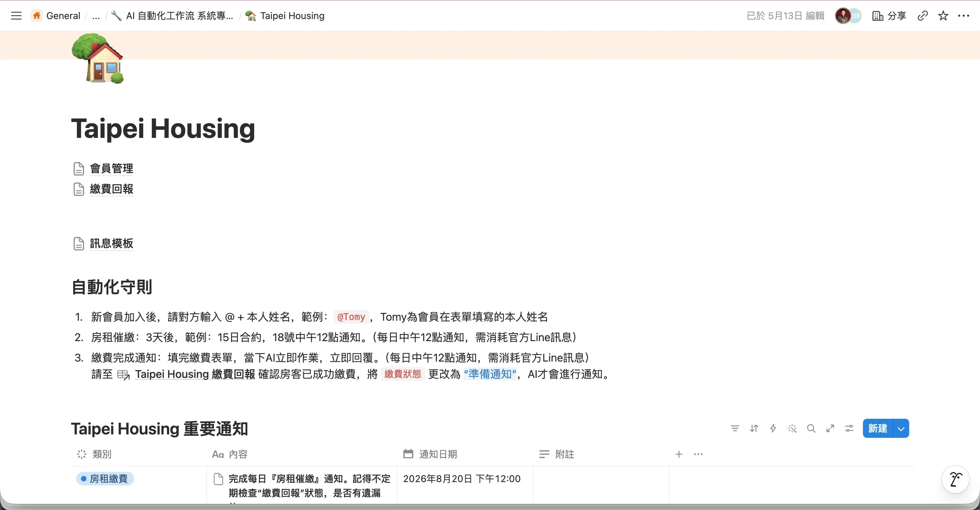Open the 完成每日『房租催繳』通知 row
980x510 pixels.
click(309, 485)
